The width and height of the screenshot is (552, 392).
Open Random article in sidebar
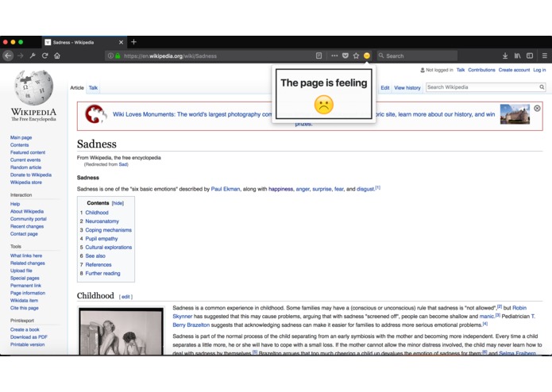coord(25,167)
